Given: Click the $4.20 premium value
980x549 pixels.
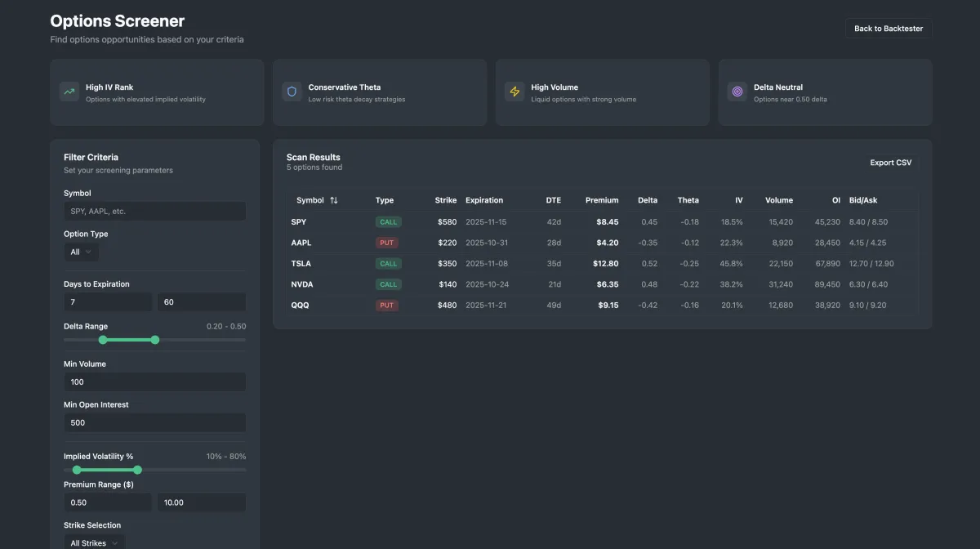Looking at the screenshot, I should [608, 243].
